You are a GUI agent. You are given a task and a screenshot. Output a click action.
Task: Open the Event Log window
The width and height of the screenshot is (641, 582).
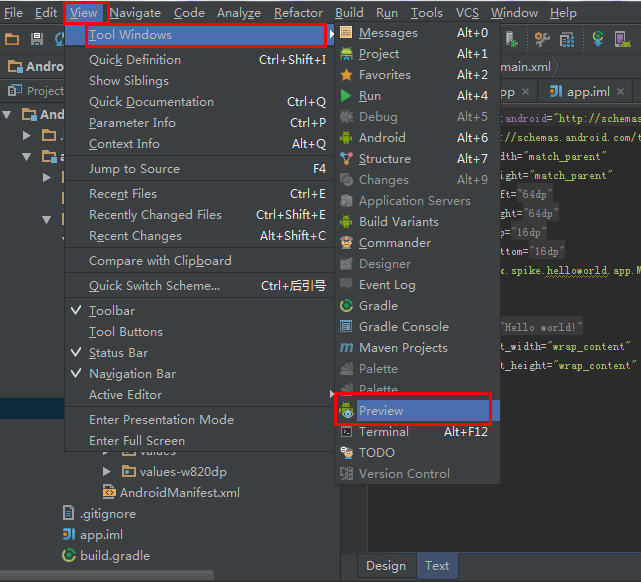[417, 285]
